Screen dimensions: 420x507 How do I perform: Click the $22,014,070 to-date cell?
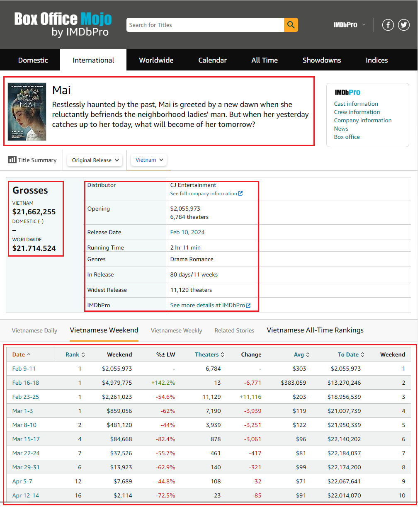pos(344,495)
